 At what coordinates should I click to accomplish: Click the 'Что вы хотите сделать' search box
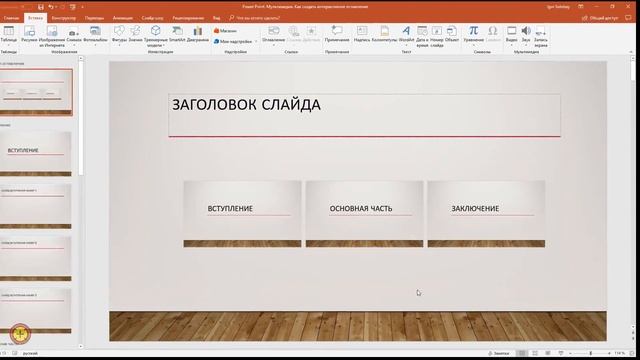(255, 18)
